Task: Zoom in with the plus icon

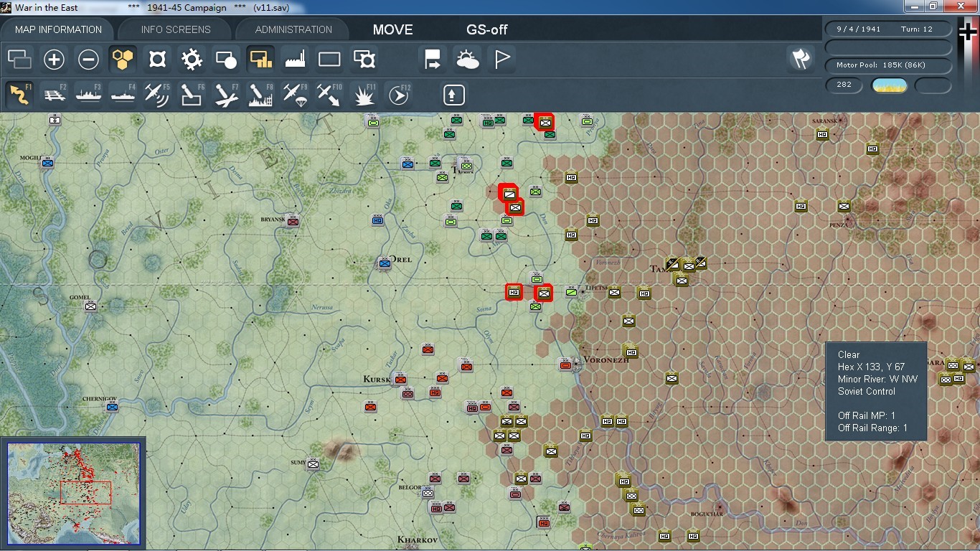Action: pos(54,60)
